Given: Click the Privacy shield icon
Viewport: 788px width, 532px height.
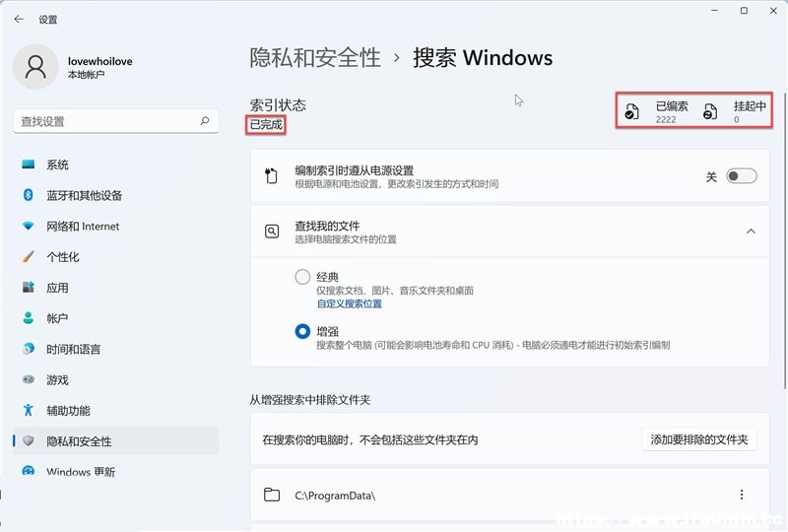Looking at the screenshot, I should click(x=29, y=441).
